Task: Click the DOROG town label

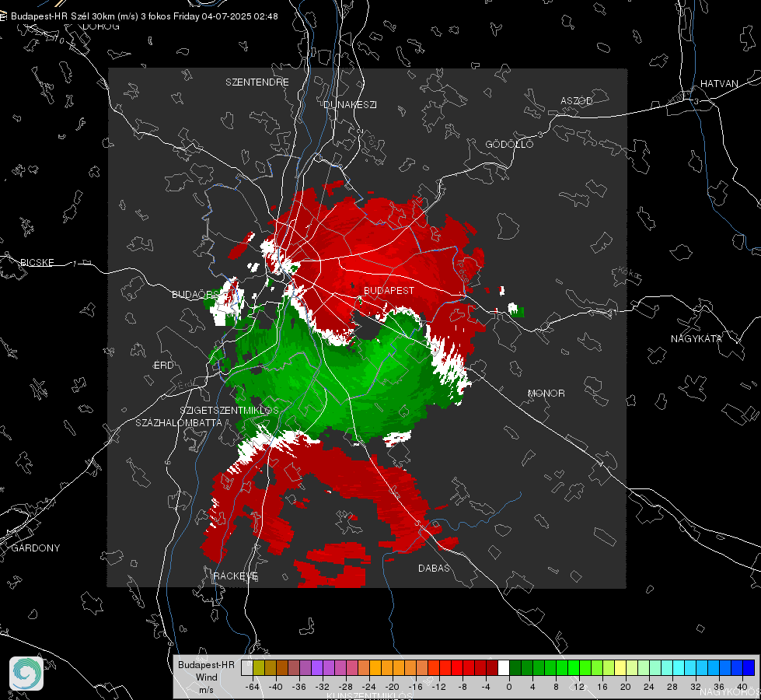Action: [100, 26]
